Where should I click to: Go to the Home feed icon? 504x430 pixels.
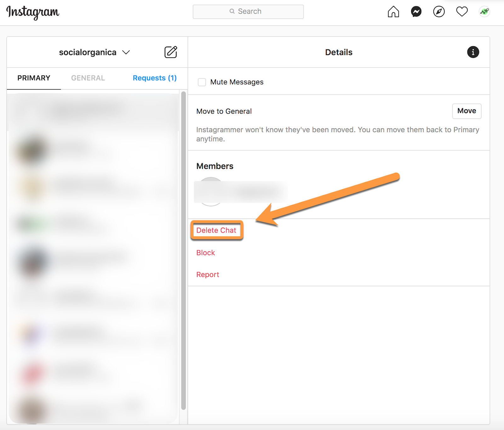(393, 12)
